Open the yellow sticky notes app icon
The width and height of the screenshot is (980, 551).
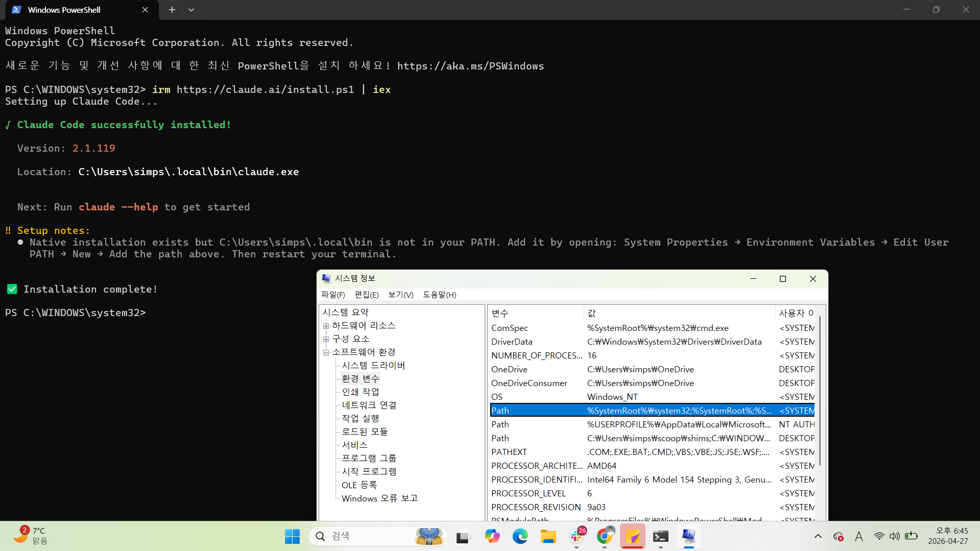(x=633, y=536)
